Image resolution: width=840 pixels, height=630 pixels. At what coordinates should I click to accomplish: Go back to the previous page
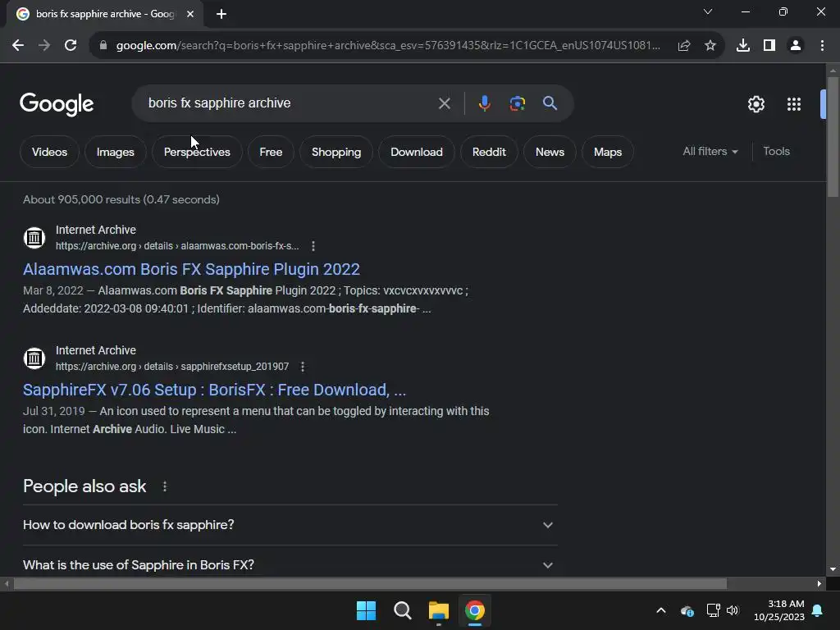(18, 46)
